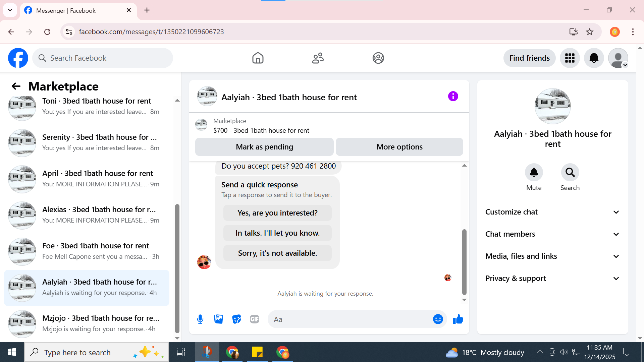This screenshot has height=362, width=644.
Task: Close the Messenger browser tab
Action: coord(129,10)
